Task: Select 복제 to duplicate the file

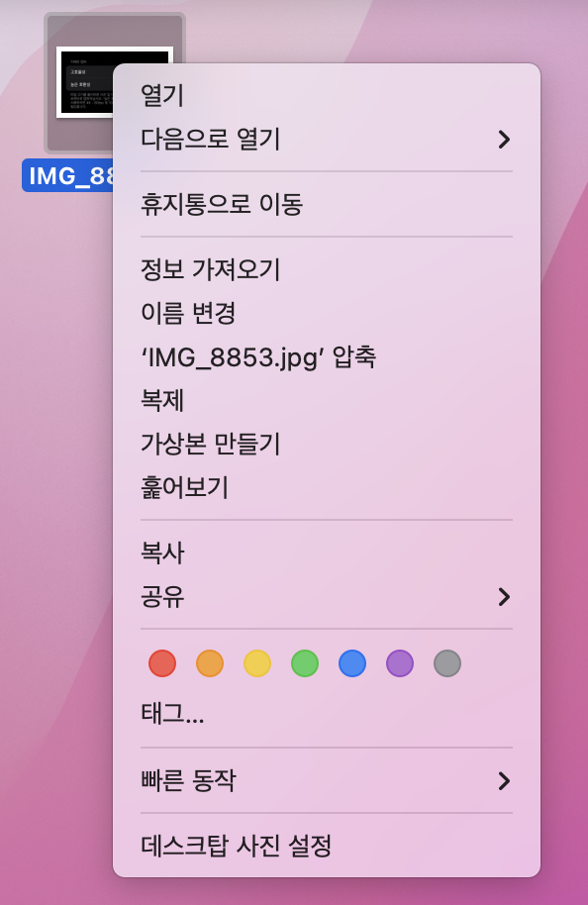Action: 327,400
